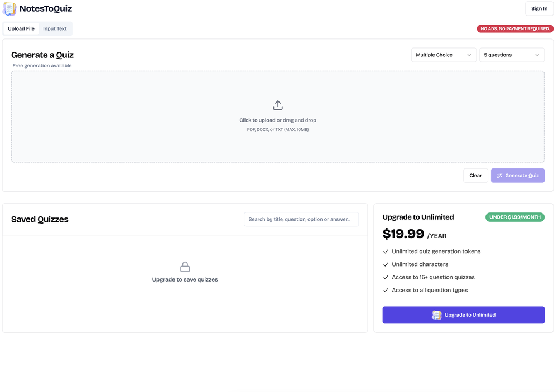This screenshot has width=558, height=392.
Task: Click the NotesToQuiz logo icon
Action: click(9, 9)
